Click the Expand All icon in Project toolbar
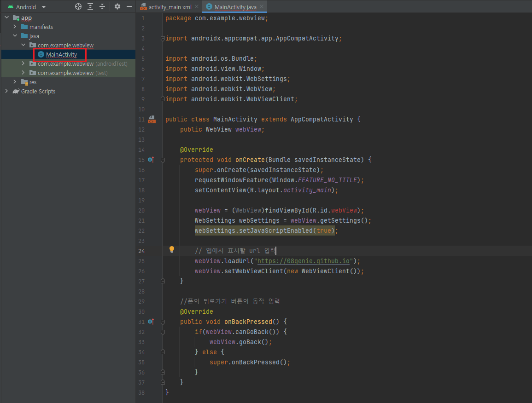This screenshot has height=403, width=532. pyautogui.click(x=90, y=6)
